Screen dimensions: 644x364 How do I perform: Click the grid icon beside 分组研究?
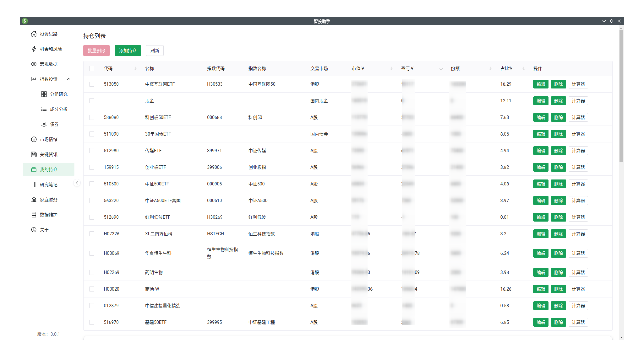pos(44,94)
